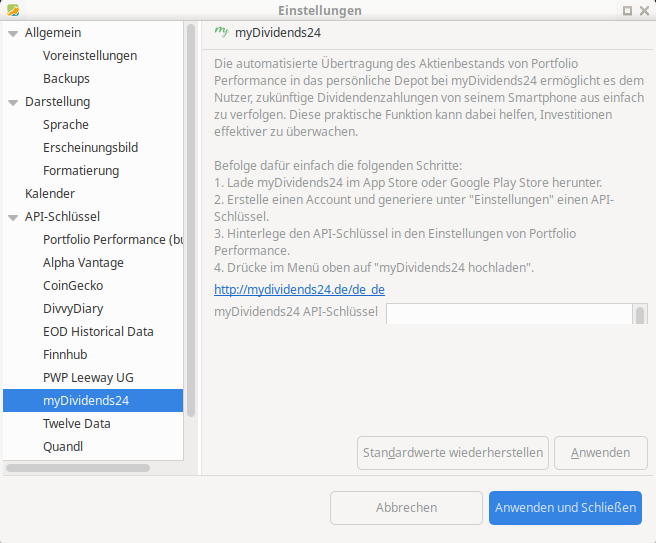Screen dimensions: 656x543
Task: Click the 'myDividends24 API-Schlüssel' label
Action: [296, 312]
